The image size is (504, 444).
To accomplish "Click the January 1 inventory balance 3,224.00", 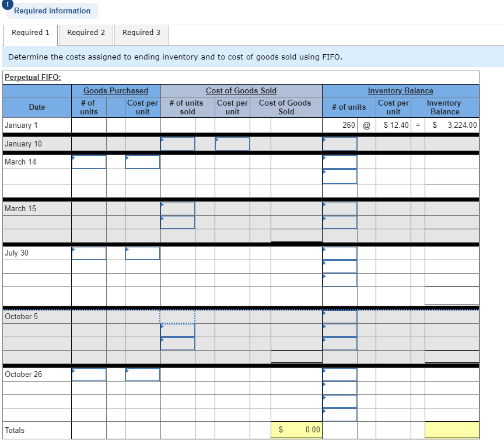I will point(452,125).
